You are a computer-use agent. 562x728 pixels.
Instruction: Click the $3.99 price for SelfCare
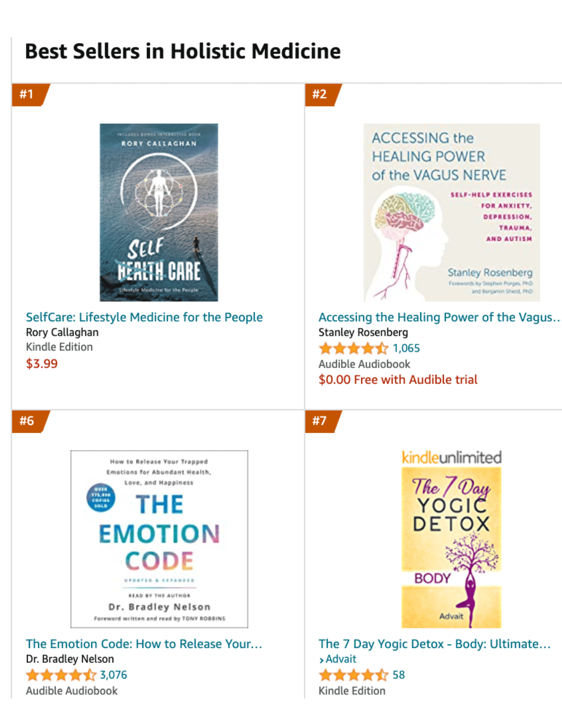pos(42,364)
